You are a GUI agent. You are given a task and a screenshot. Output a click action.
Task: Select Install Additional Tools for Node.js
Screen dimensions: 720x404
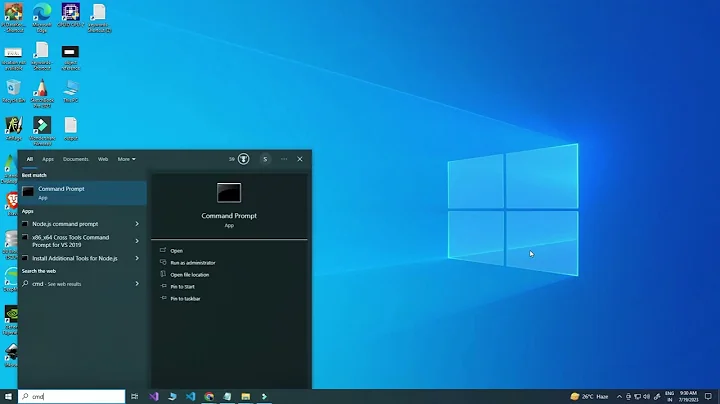click(75, 258)
